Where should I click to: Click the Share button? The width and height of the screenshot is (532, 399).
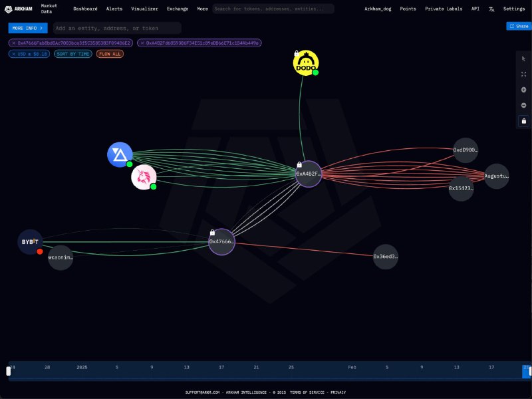[519, 26]
